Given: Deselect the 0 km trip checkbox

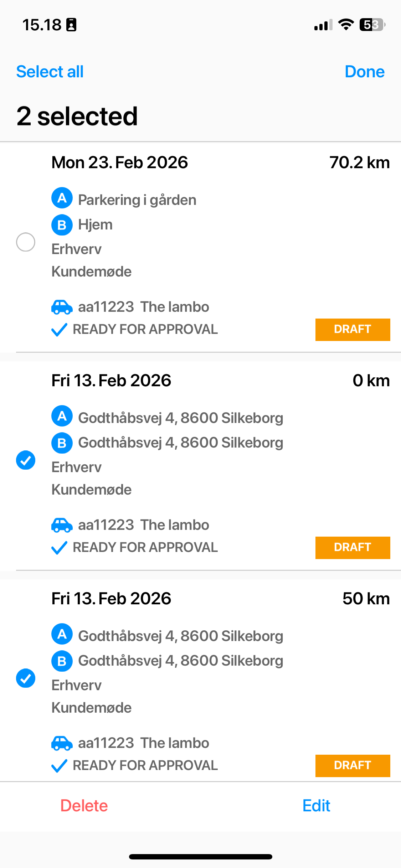Looking at the screenshot, I should click(26, 460).
